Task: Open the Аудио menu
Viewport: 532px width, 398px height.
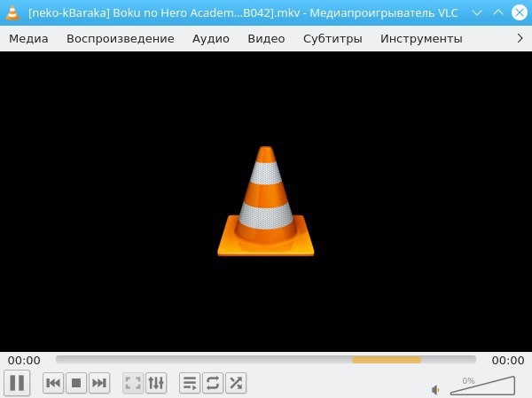Action: point(211,39)
